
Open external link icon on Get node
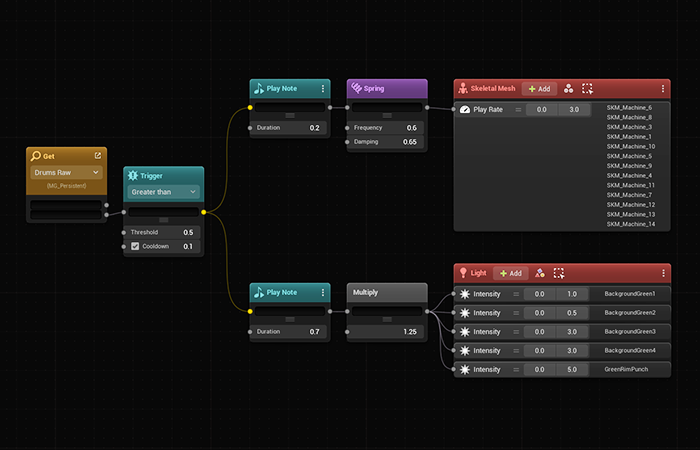98,155
